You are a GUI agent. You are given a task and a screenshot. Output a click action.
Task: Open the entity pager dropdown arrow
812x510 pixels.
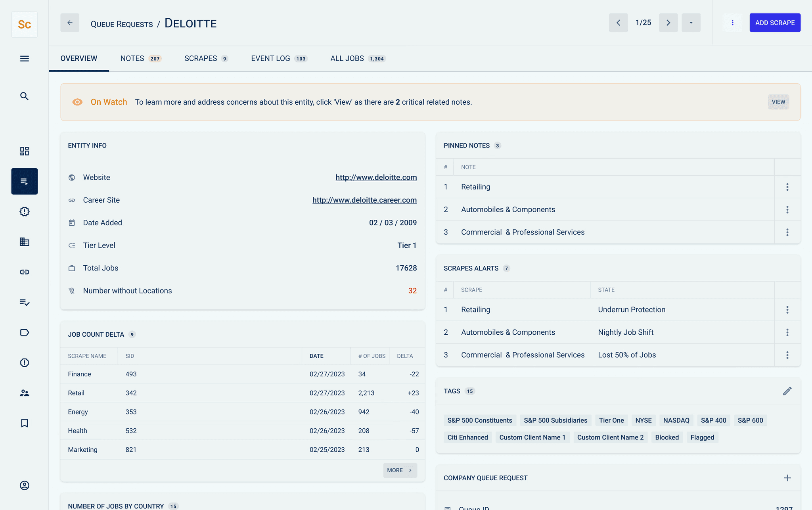click(691, 23)
